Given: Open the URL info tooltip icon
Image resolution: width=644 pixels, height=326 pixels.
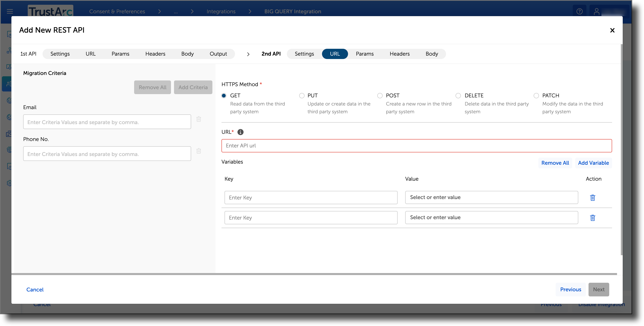Looking at the screenshot, I should point(240,132).
